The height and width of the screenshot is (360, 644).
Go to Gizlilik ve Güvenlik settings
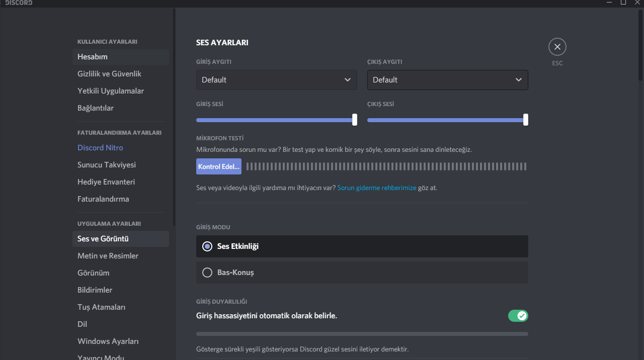point(109,74)
